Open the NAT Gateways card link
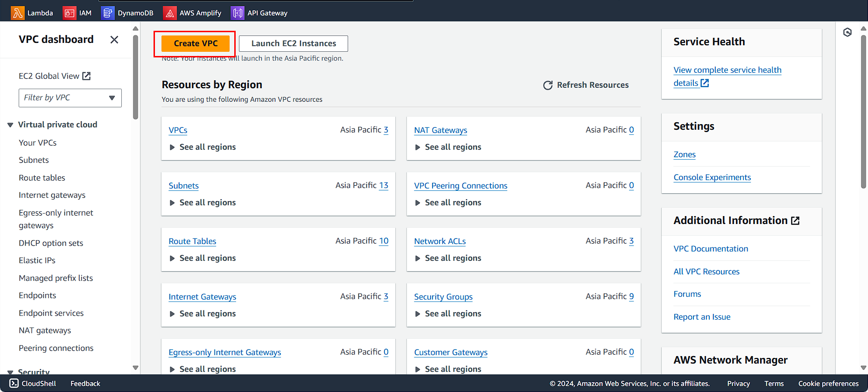868x392 pixels. [x=441, y=130]
